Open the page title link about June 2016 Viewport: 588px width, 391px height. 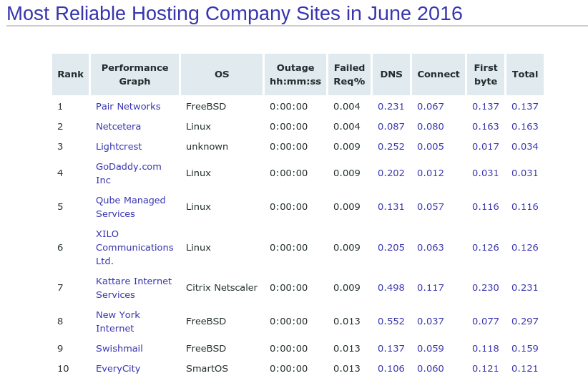235,14
